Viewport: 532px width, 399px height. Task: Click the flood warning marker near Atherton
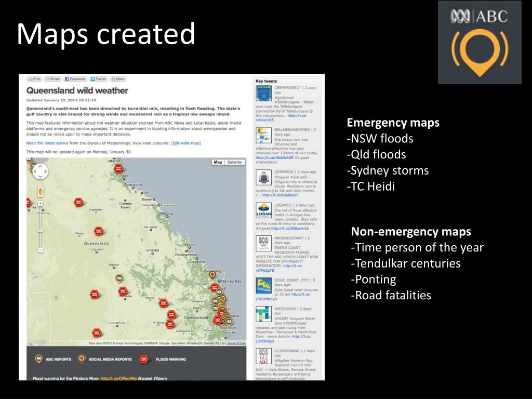(x=118, y=169)
